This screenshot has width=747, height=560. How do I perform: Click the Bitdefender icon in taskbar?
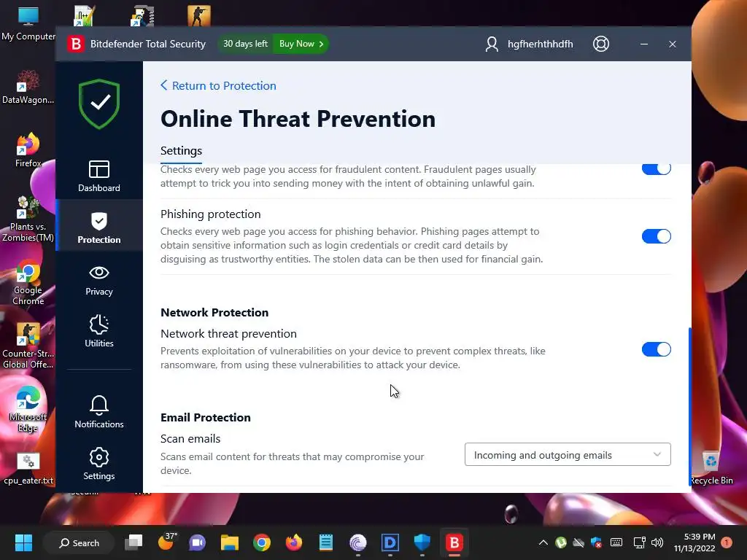point(454,542)
